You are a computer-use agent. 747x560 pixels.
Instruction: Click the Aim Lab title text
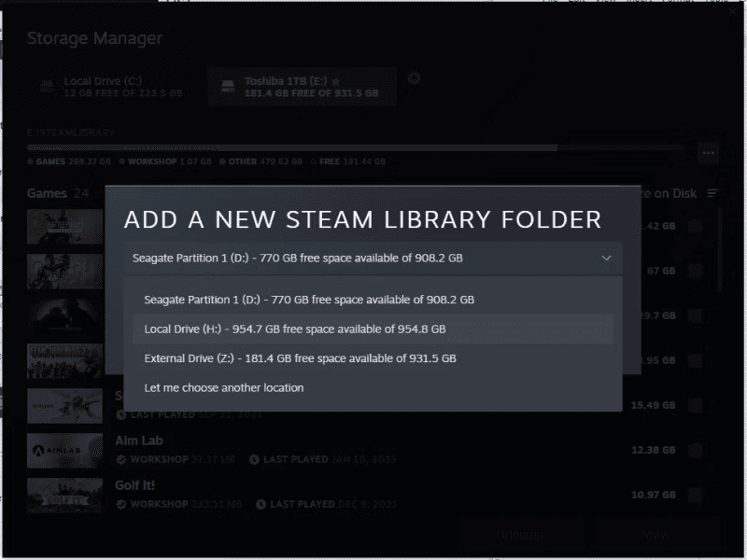[138, 441]
